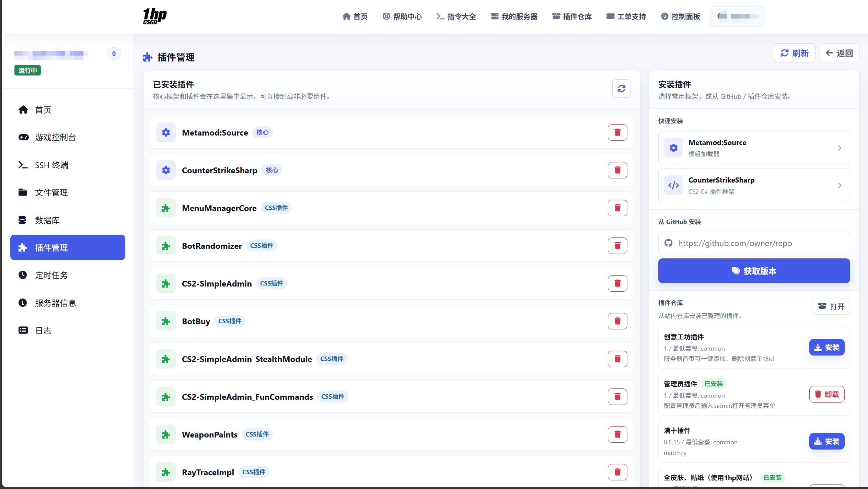Uninstall CS2-SimpleAdmin_StealthModule via trash icon

pos(617,359)
